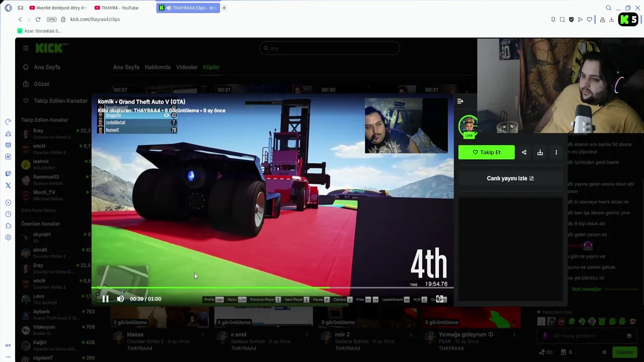Open Rammus53 channel in sidebar
This screenshot has height=362, width=644.
click(56, 179)
